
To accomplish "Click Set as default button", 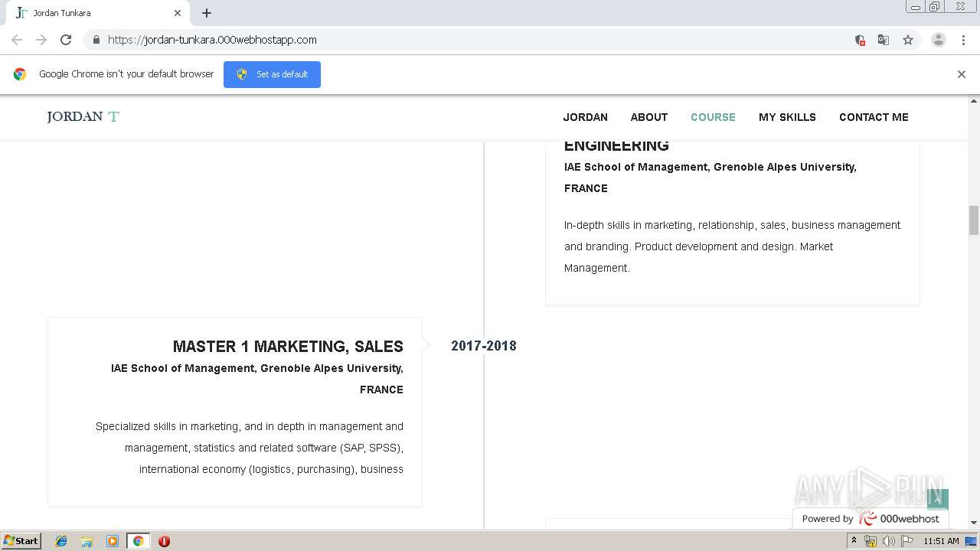I will pyautogui.click(x=272, y=74).
